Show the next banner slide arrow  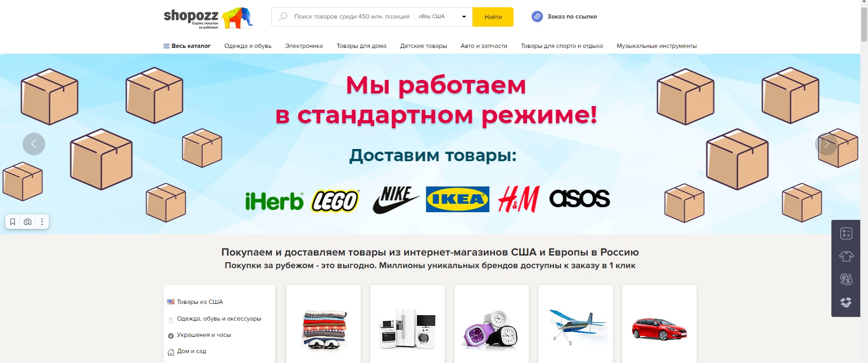point(826,144)
